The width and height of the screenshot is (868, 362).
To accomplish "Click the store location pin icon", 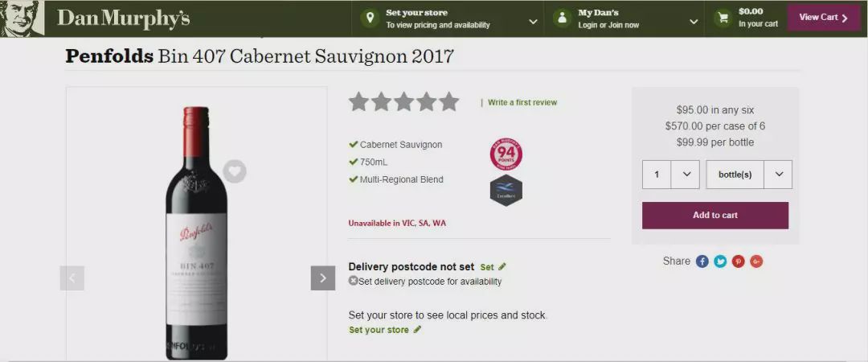I will point(369,19).
